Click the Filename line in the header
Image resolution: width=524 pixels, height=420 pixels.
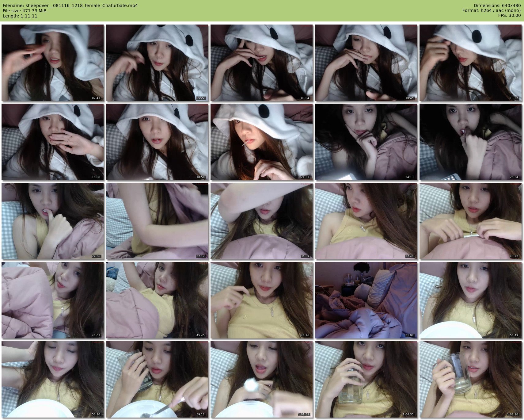tap(70, 6)
